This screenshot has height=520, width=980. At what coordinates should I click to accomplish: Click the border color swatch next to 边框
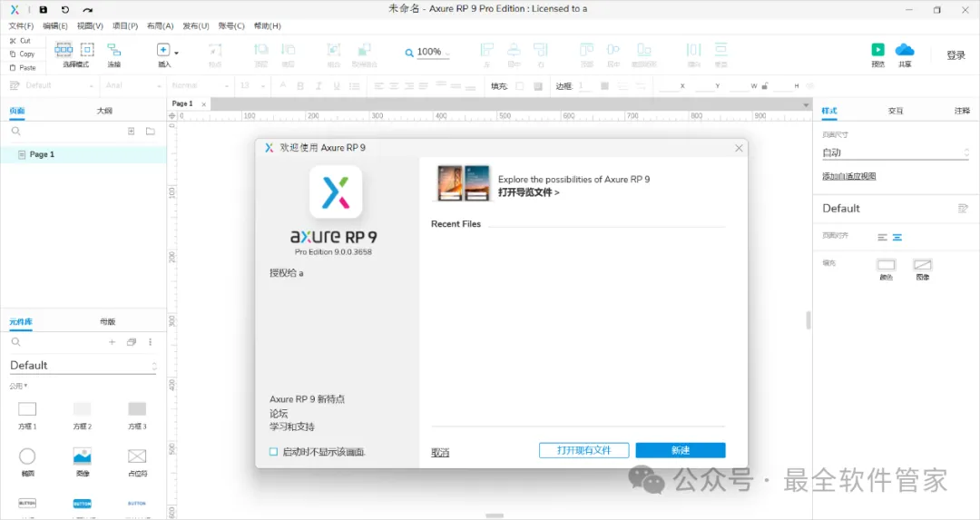[604, 86]
